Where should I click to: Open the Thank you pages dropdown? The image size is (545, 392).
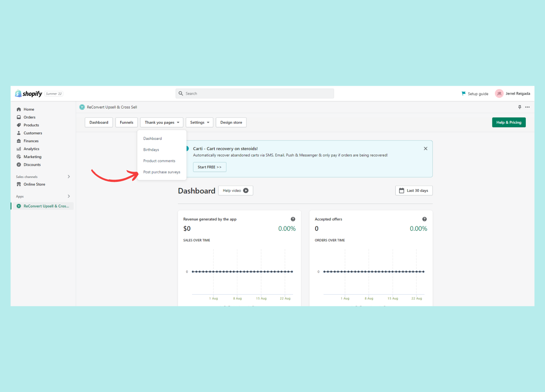tap(162, 122)
